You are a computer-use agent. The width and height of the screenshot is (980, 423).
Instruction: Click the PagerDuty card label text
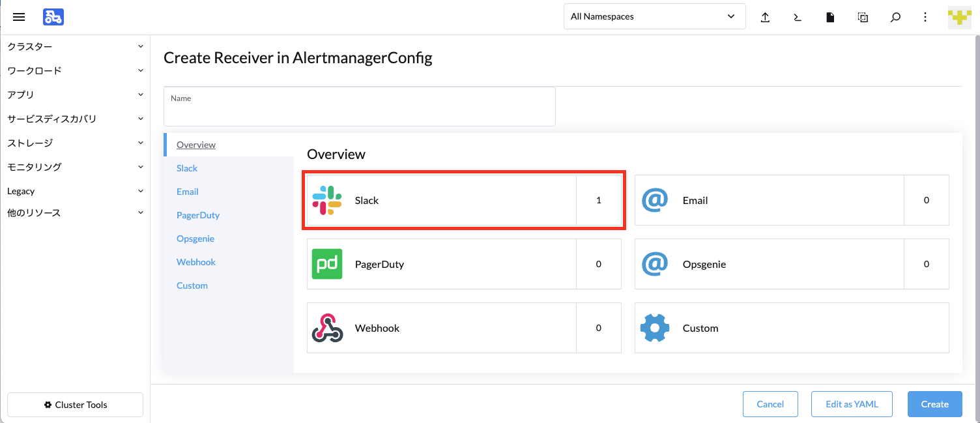tap(380, 265)
